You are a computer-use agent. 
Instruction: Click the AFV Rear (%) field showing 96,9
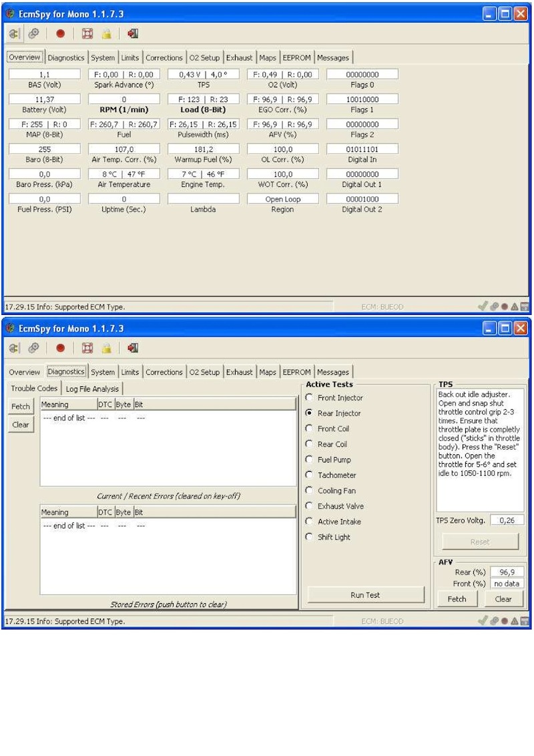(507, 573)
